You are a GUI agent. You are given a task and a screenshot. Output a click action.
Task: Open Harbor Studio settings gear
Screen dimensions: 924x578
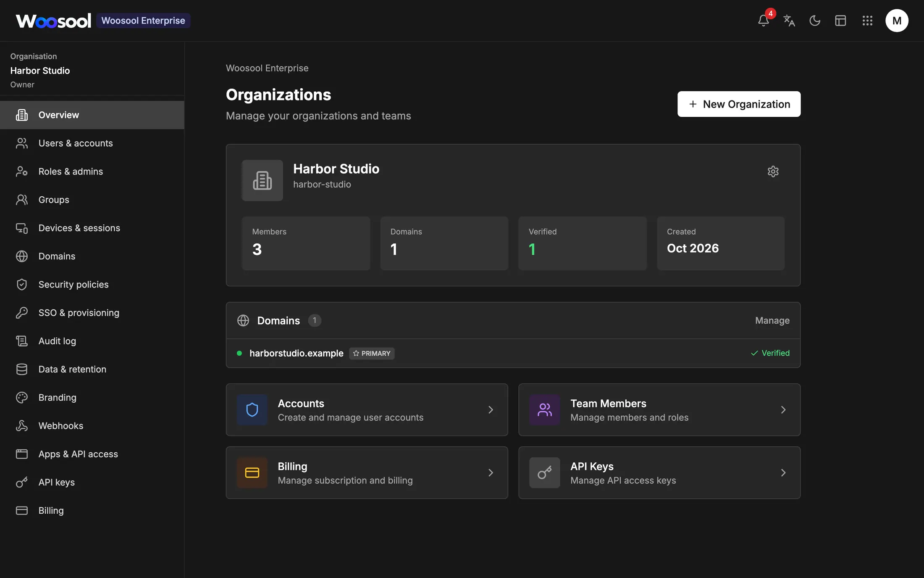pyautogui.click(x=773, y=172)
